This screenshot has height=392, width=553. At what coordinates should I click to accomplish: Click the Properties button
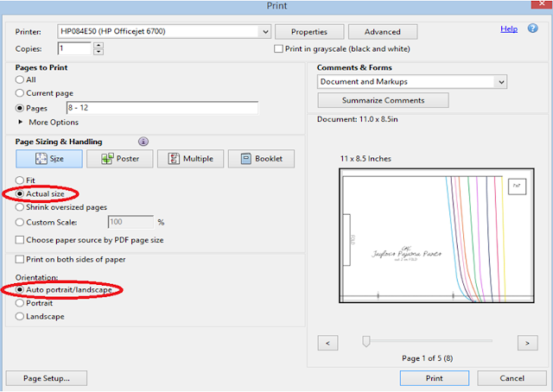[x=309, y=32]
